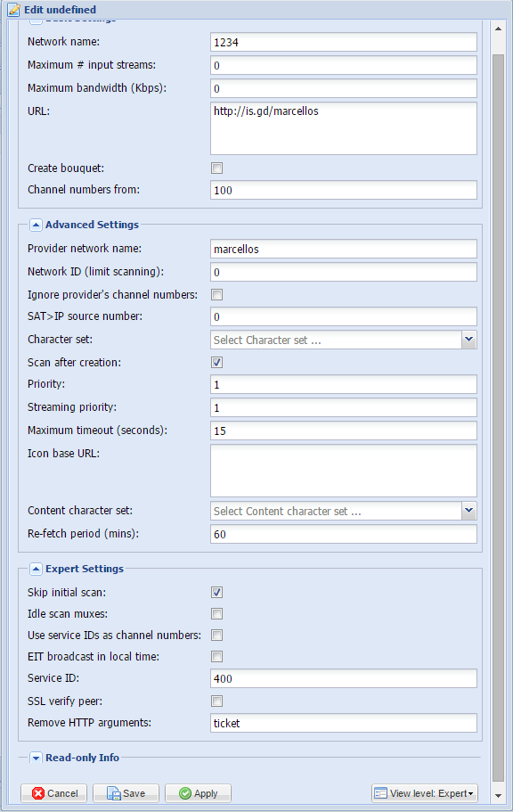This screenshot has width=513, height=812.
Task: Uncheck Scan after creation
Action: tap(217, 362)
